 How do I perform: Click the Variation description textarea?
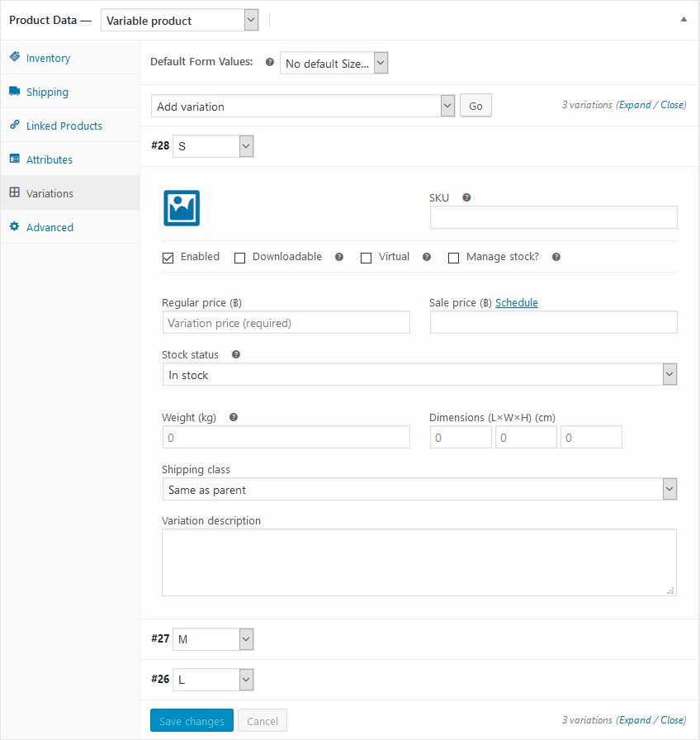point(419,562)
